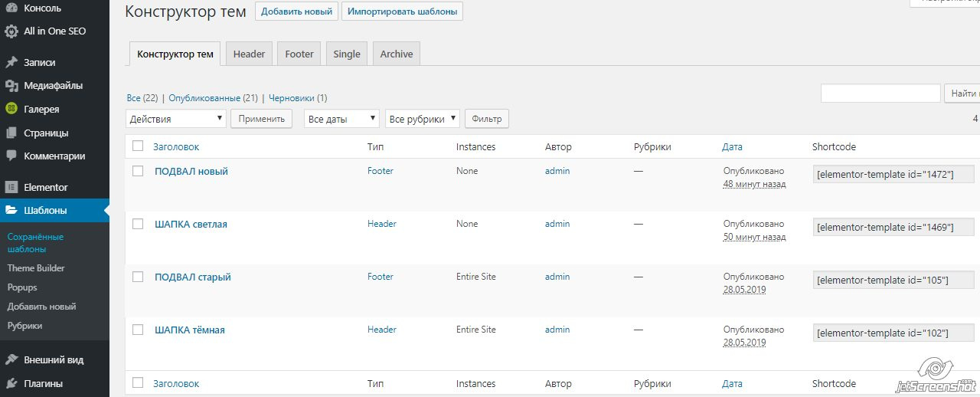Open Внешний вид menu item

(54, 359)
